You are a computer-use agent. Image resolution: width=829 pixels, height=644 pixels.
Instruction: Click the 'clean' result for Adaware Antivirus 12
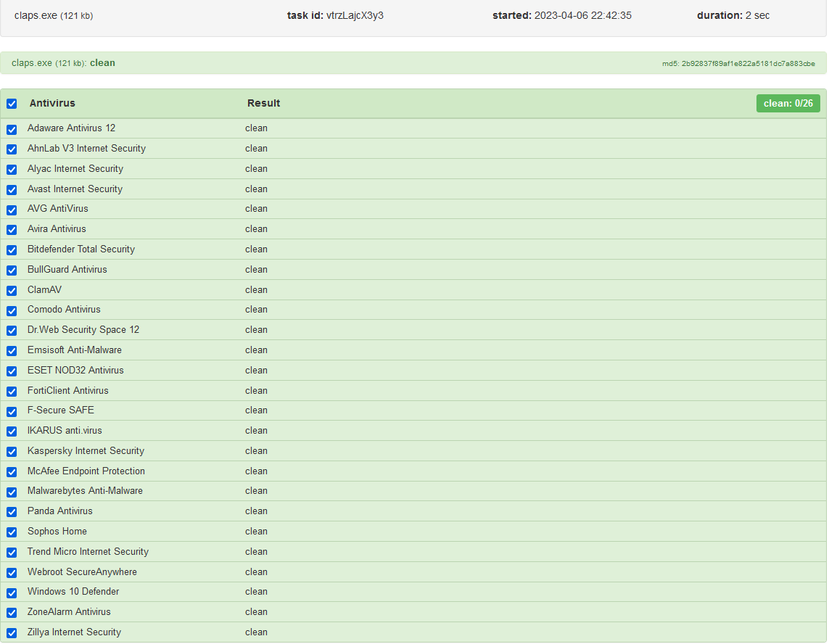click(x=257, y=128)
